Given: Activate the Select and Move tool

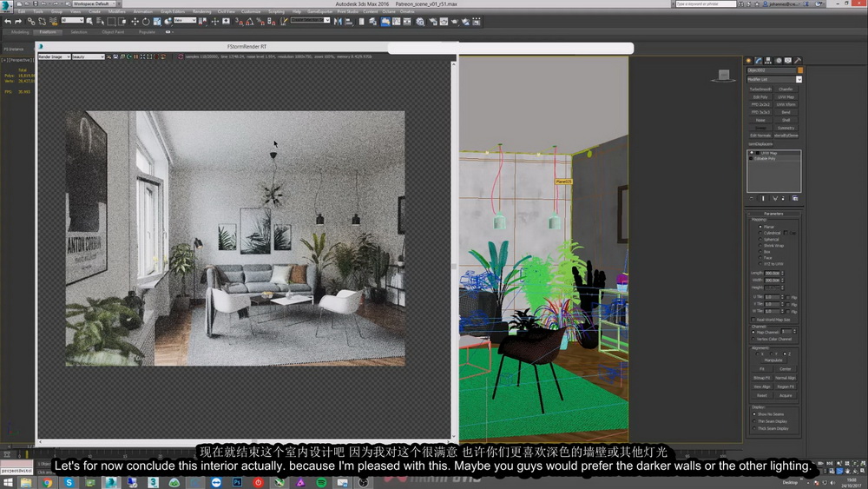Looking at the screenshot, I should coord(135,22).
